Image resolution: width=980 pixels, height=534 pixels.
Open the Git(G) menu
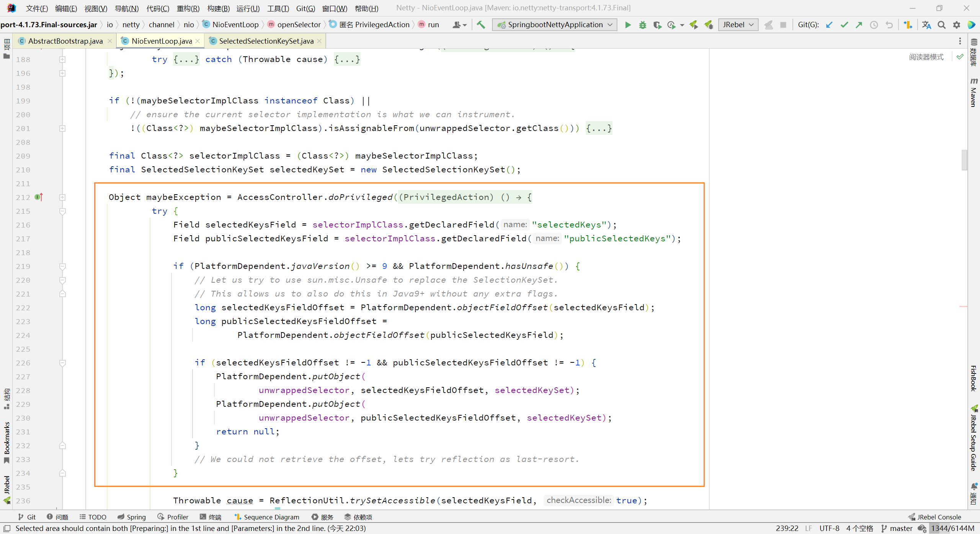pos(305,8)
